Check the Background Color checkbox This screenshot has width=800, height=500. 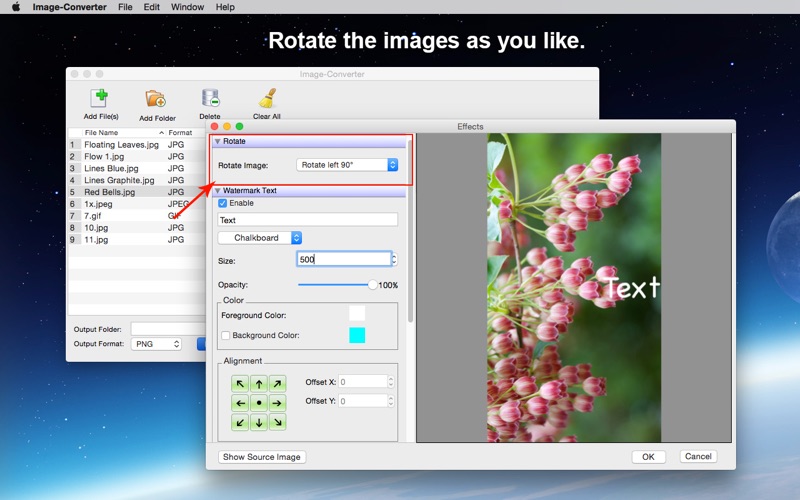coord(226,335)
